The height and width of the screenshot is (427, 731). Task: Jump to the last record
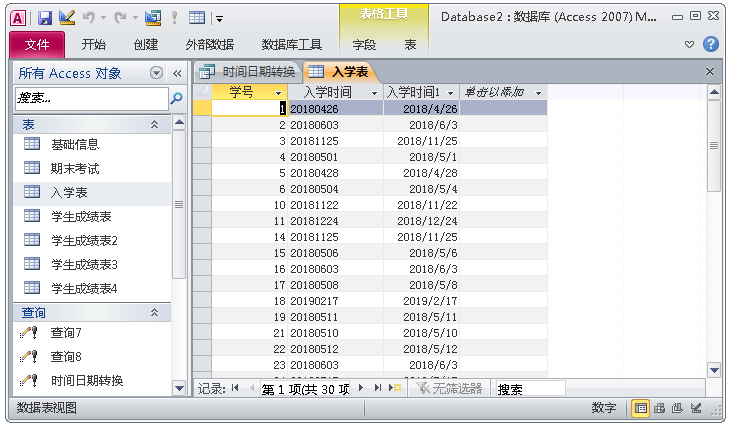coord(379,388)
